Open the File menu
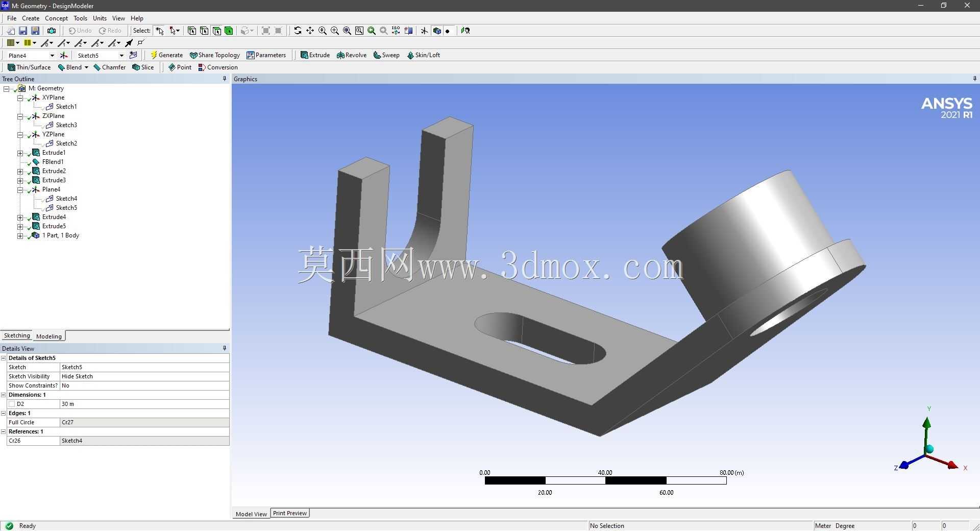 pos(12,18)
